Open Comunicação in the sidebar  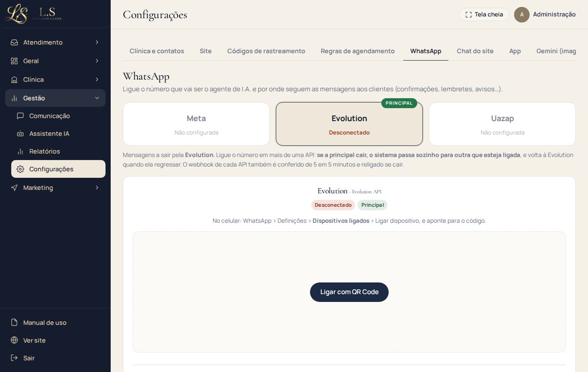tap(58, 116)
